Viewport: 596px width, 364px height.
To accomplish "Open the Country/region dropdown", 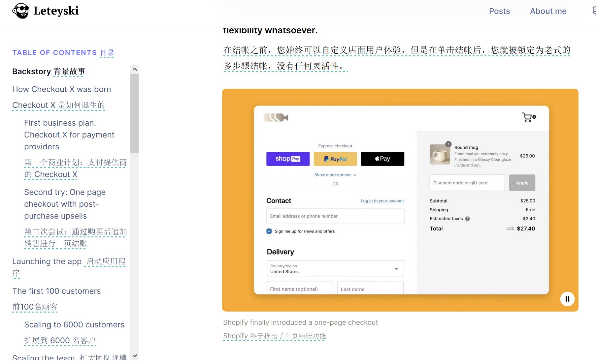I will click(x=335, y=269).
